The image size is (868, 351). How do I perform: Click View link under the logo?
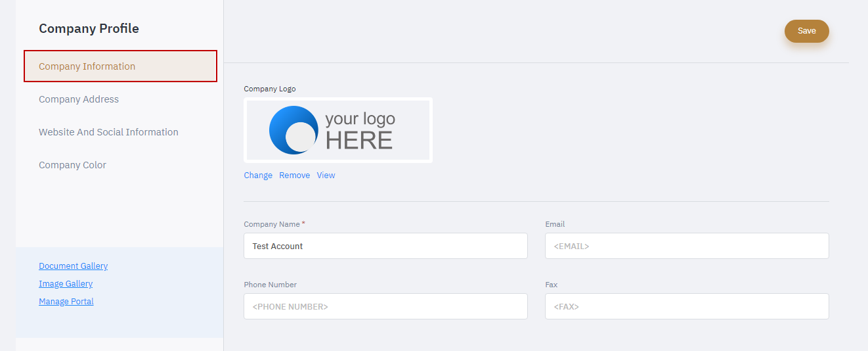pos(326,175)
